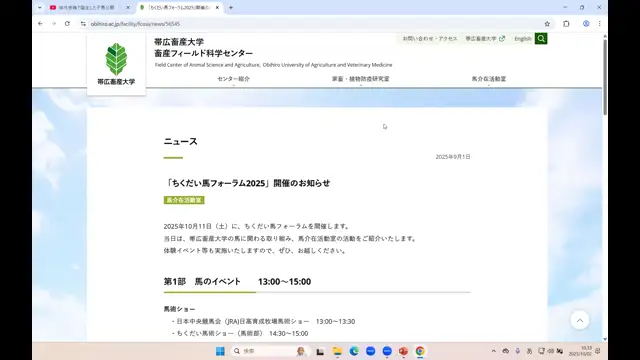
Task: Open the Chrome profile avatar
Action: (586, 24)
